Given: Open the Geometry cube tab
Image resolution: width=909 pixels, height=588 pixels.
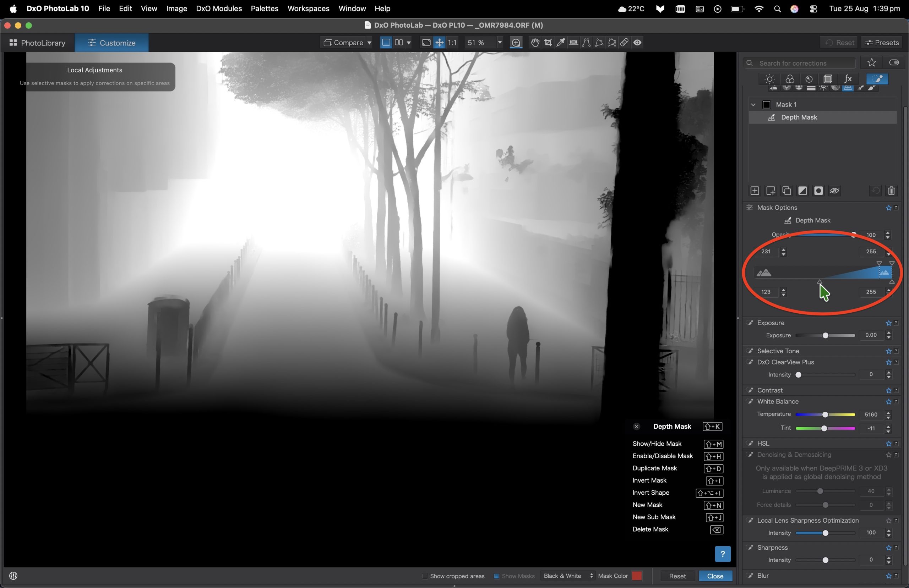Looking at the screenshot, I should click(x=828, y=79).
